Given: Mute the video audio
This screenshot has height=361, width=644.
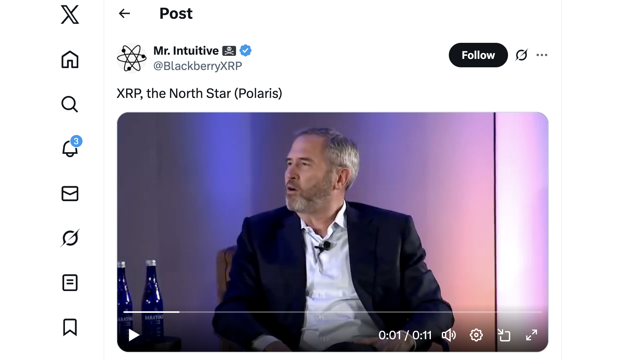Looking at the screenshot, I should (449, 335).
